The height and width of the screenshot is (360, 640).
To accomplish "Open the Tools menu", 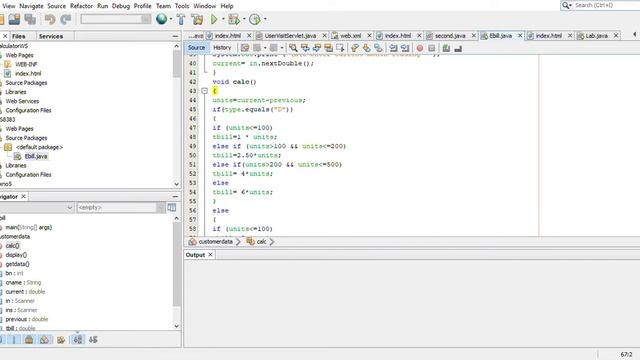I will pyautogui.click(x=182, y=6).
